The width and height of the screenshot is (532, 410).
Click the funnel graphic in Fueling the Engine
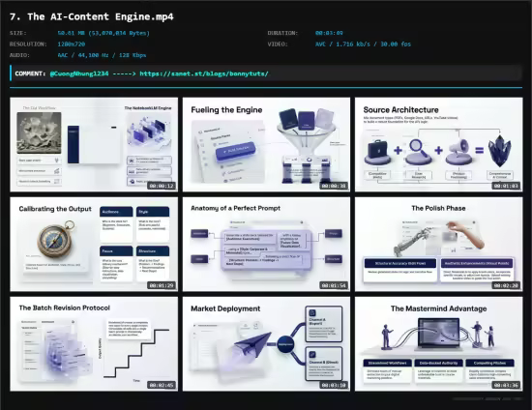[306, 139]
